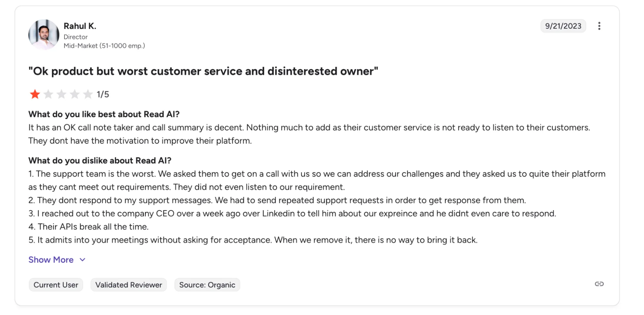Click the copy review link icon
This screenshot has width=644, height=315.
(599, 284)
